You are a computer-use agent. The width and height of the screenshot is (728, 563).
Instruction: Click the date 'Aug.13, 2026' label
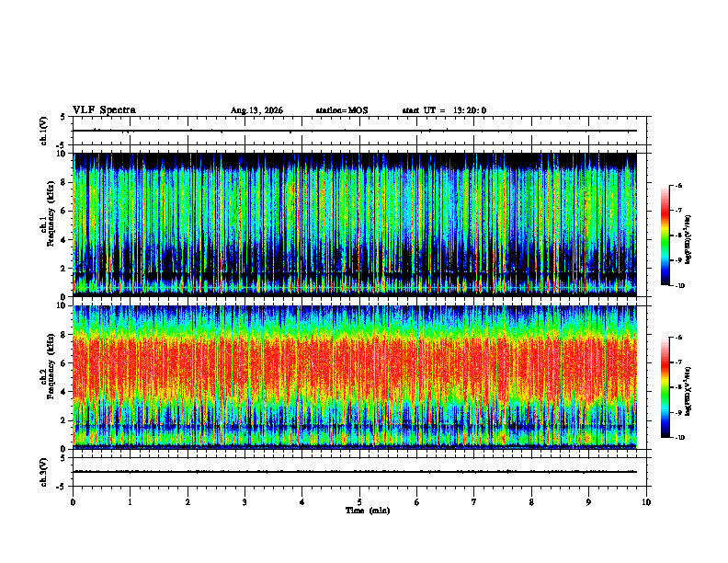click(x=256, y=110)
